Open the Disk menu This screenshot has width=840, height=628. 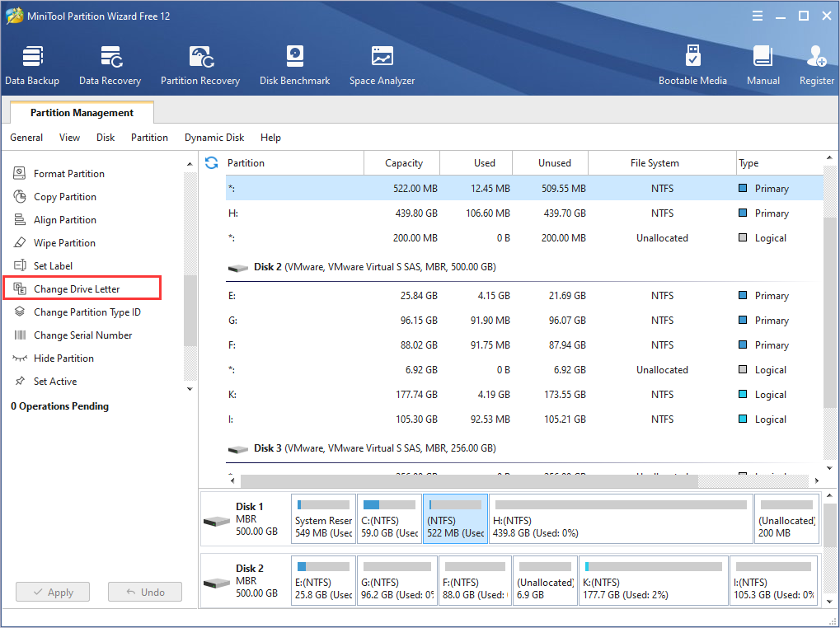click(106, 138)
